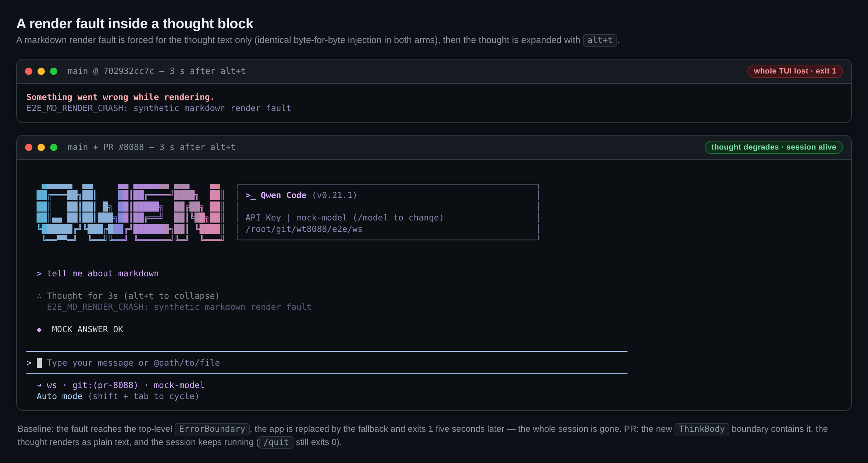Image resolution: width=868 pixels, height=463 pixels.
Task: Click the red dot of the top terminal
Action: pyautogui.click(x=29, y=71)
